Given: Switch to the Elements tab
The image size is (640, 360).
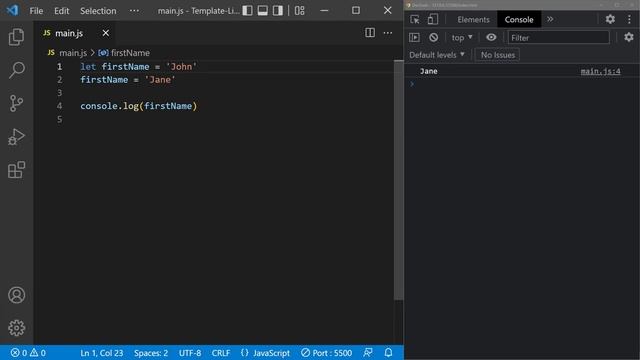Looking at the screenshot, I should [x=473, y=19].
